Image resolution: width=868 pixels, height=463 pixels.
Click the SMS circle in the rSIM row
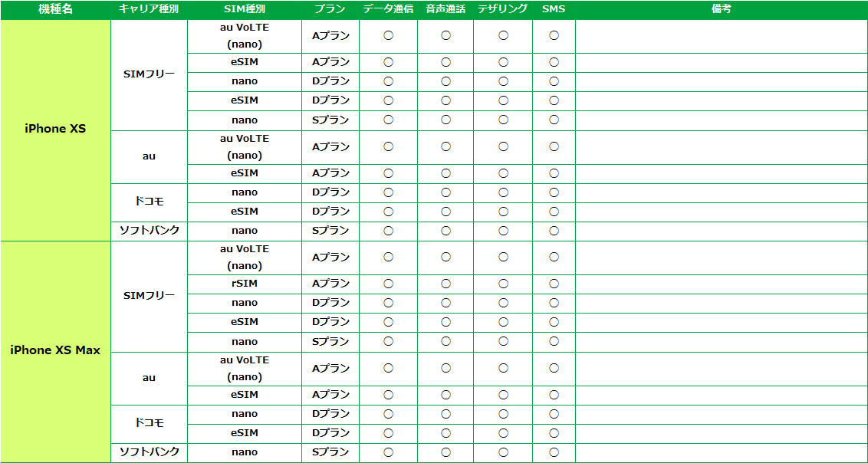coord(554,284)
